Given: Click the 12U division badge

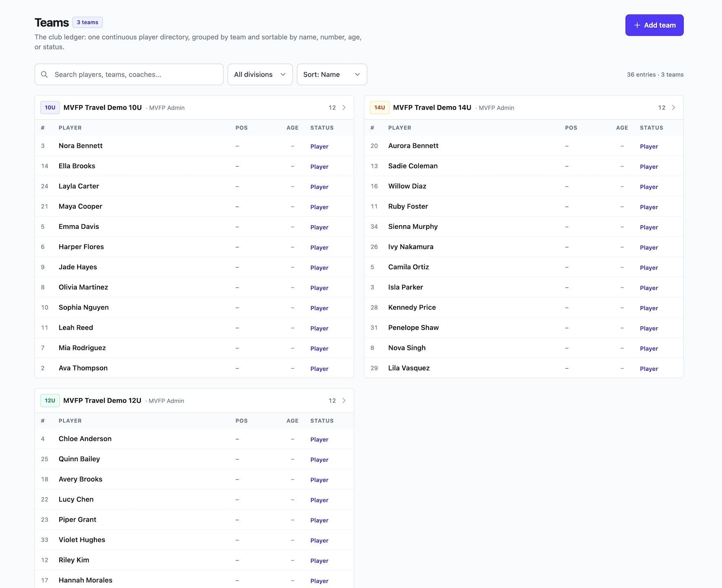Looking at the screenshot, I should point(50,401).
